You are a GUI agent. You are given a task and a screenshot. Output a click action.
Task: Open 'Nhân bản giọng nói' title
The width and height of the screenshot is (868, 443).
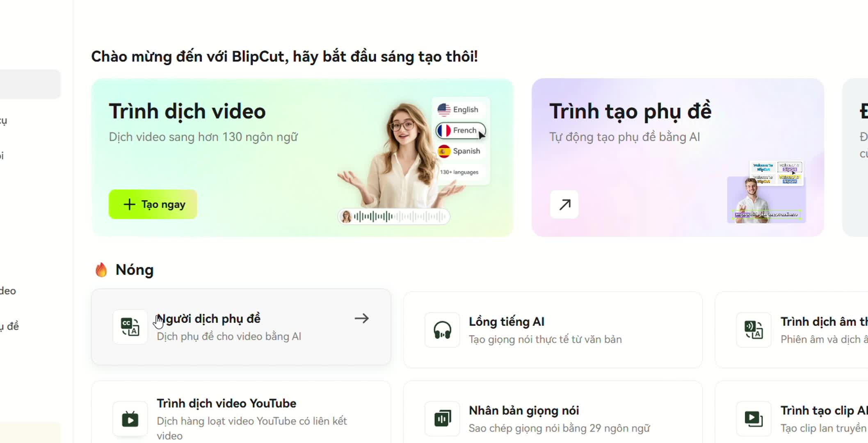coord(524,410)
